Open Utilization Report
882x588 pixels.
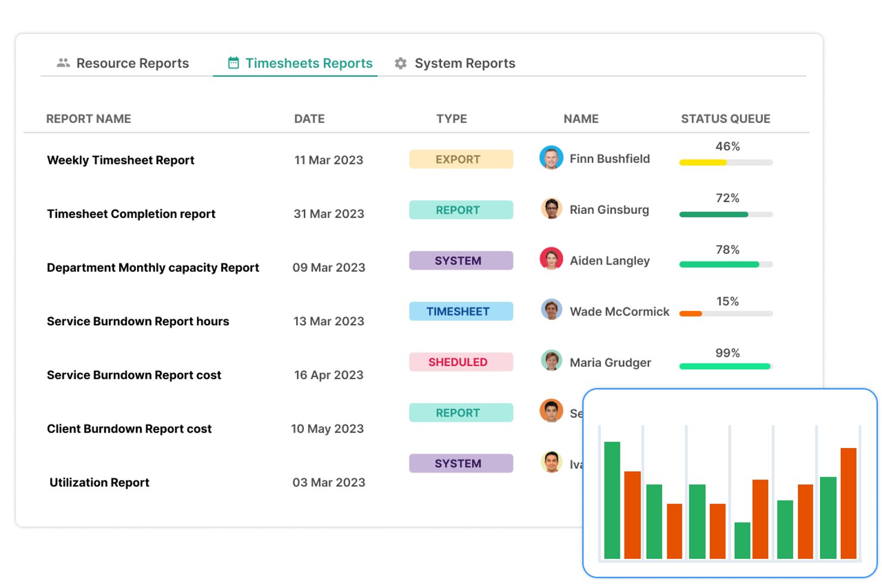(100, 483)
